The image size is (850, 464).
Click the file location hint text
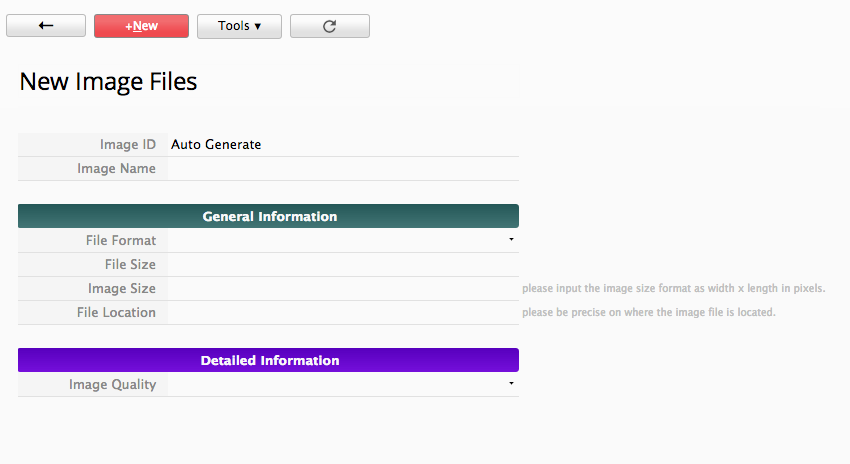coord(648,313)
